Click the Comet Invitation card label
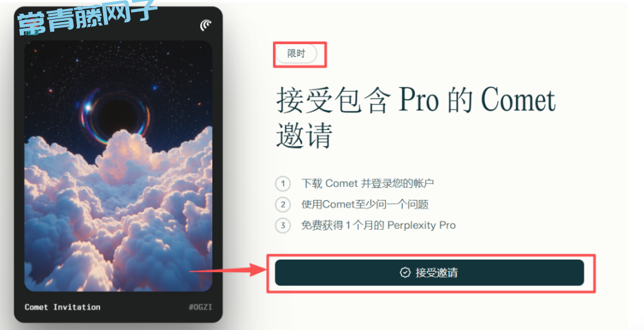644x330 pixels. click(63, 307)
